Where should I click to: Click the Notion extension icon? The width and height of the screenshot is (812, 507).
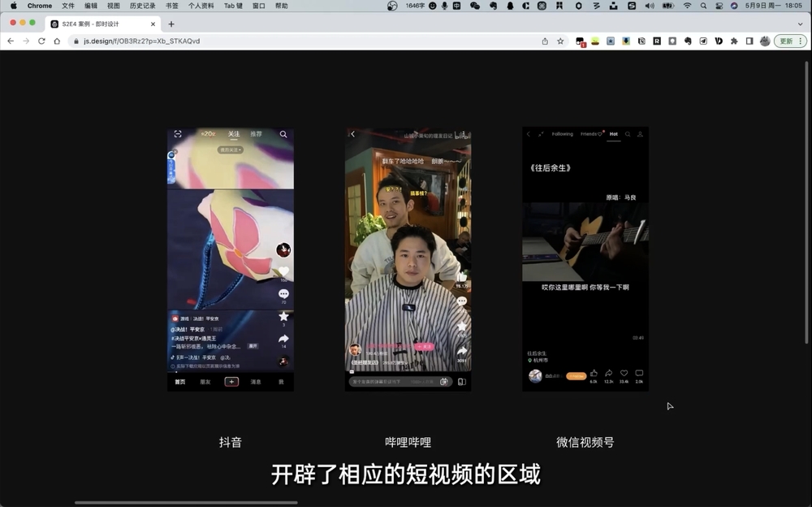pos(641,41)
